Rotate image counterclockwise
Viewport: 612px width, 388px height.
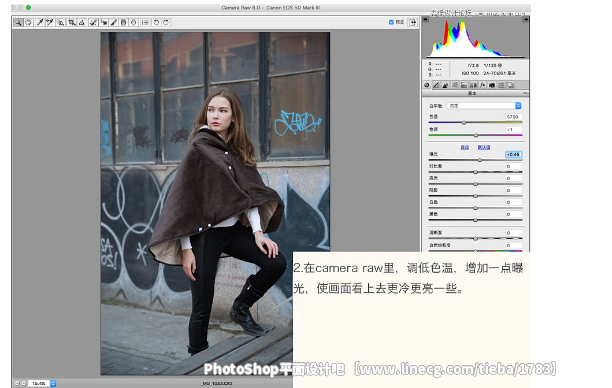tap(156, 23)
